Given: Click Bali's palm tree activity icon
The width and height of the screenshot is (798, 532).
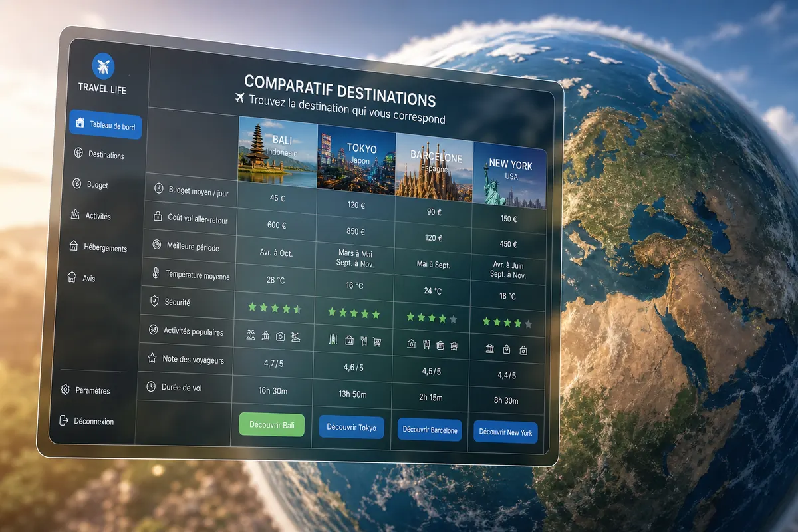Looking at the screenshot, I should [x=251, y=336].
